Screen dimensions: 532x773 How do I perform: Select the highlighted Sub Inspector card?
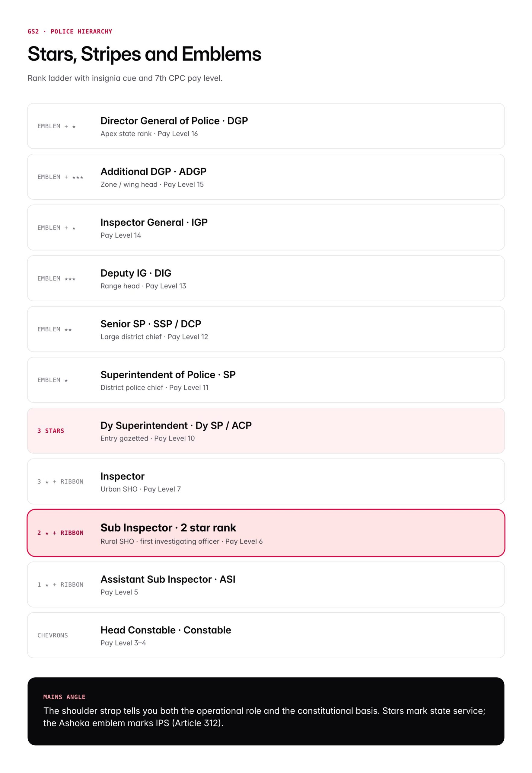click(266, 533)
